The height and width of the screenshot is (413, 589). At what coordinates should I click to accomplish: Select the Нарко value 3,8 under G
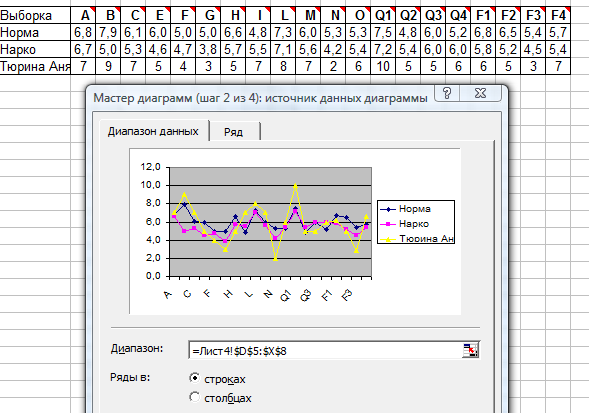(208, 49)
